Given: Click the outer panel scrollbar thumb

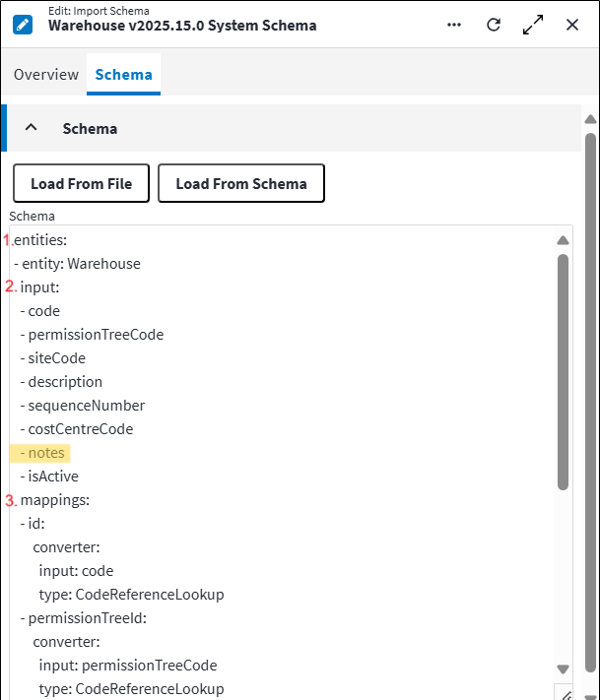Looking at the screenshot, I should pos(590,402).
